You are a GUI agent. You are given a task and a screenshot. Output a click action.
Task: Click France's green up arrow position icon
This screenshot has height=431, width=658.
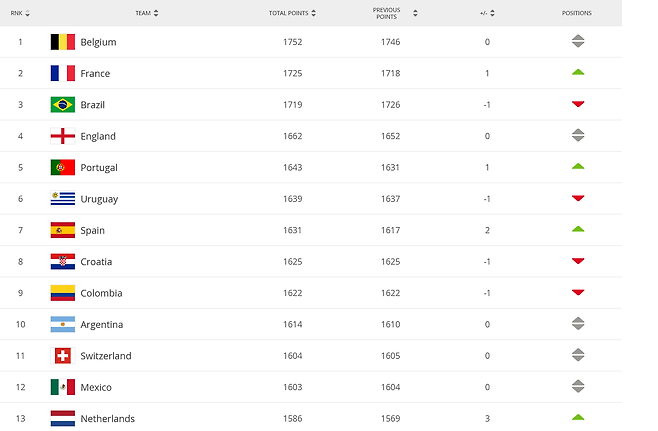[x=578, y=73]
